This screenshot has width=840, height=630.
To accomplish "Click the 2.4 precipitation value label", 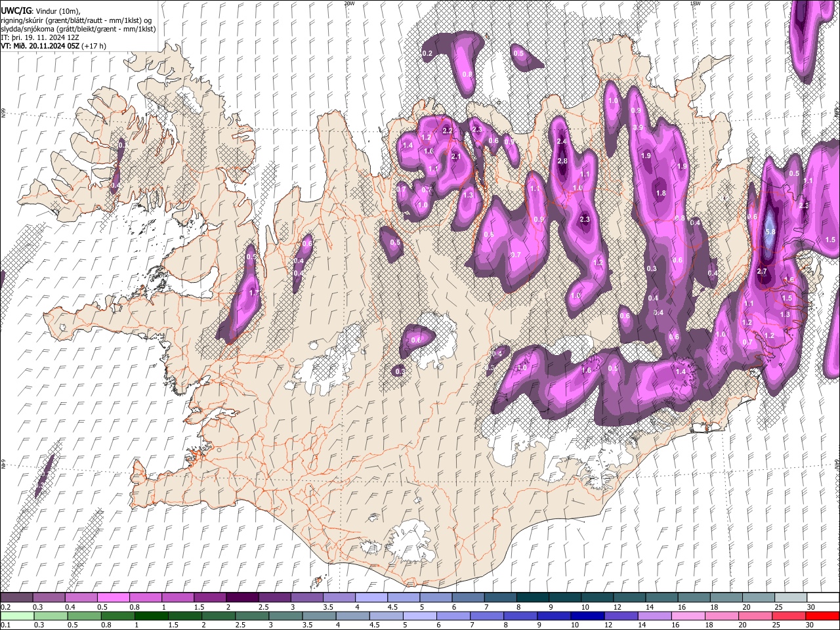I will 562,142.
